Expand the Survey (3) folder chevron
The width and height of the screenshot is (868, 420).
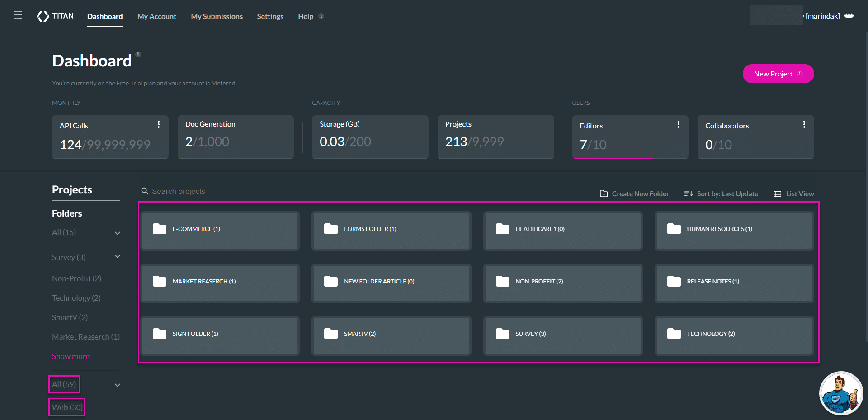[x=118, y=257]
